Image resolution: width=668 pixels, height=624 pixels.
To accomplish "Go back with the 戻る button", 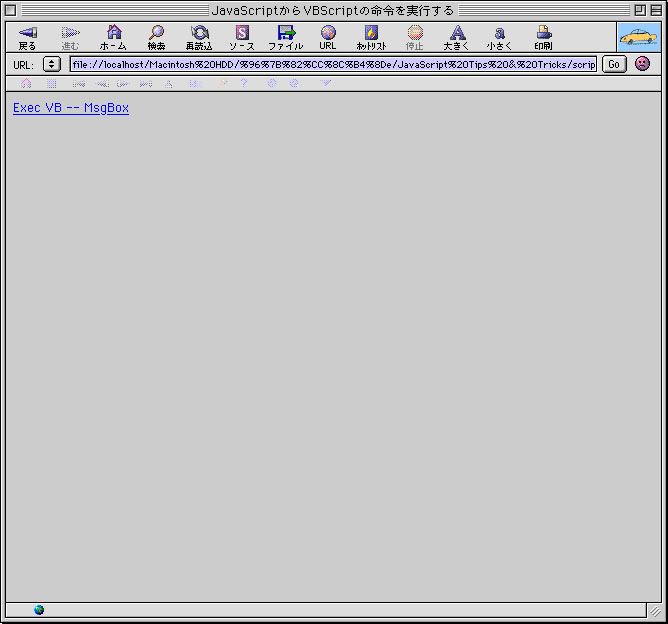I will [x=27, y=38].
